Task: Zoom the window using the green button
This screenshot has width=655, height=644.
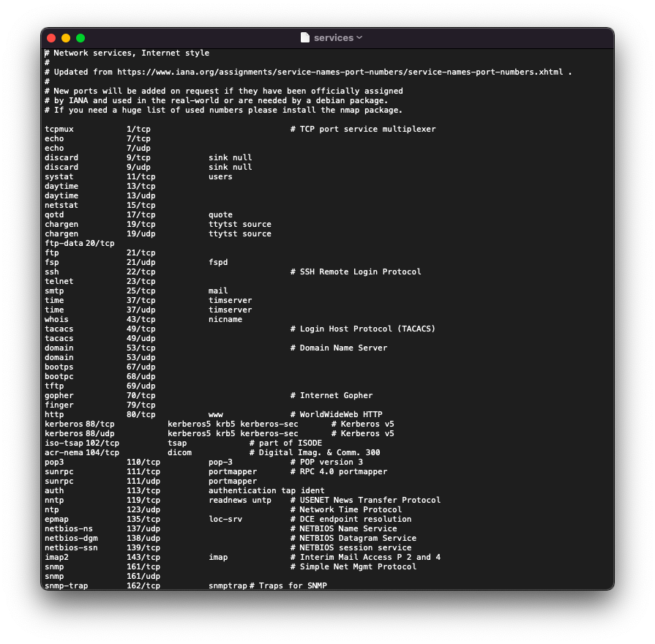Action: pos(81,38)
